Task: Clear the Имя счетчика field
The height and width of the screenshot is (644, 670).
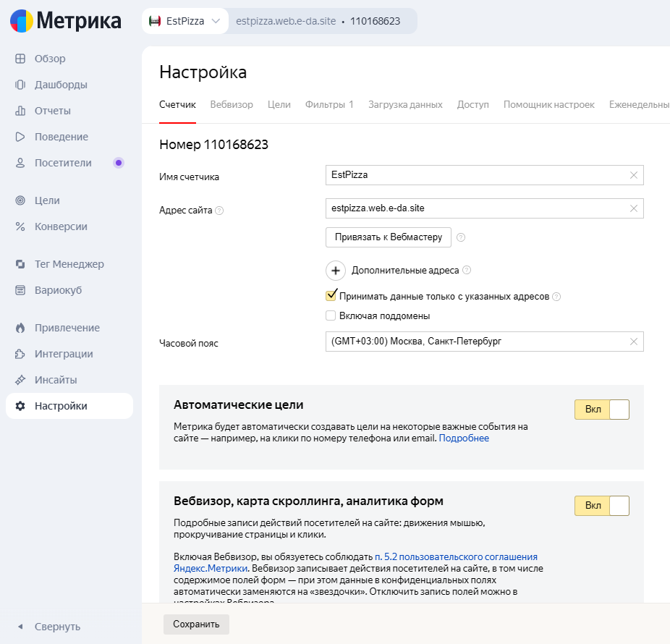Action: 634,175
